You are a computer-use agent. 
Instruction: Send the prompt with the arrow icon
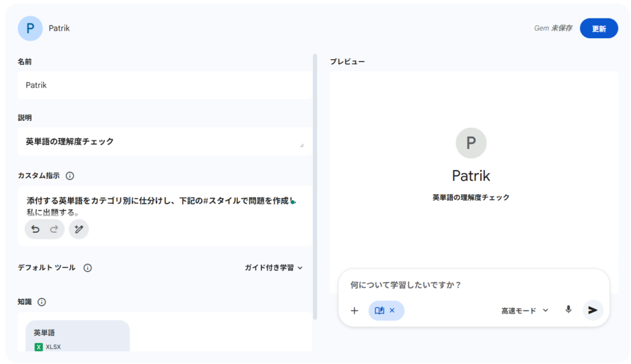click(593, 310)
